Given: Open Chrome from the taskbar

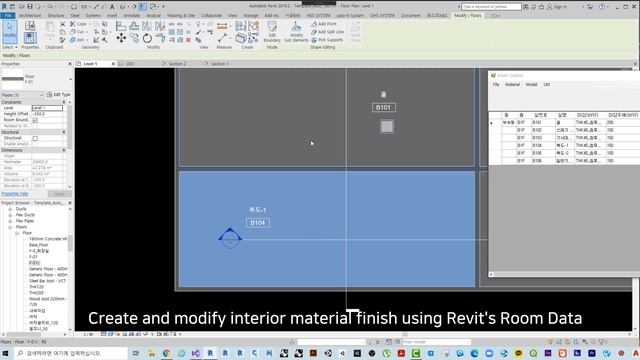Looking at the screenshot, I should click(x=166, y=353).
